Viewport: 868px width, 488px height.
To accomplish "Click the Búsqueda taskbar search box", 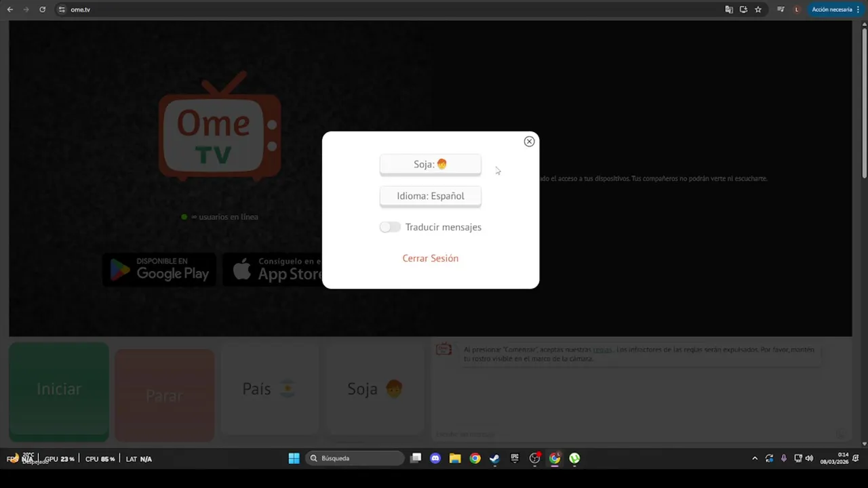I will [355, 459].
